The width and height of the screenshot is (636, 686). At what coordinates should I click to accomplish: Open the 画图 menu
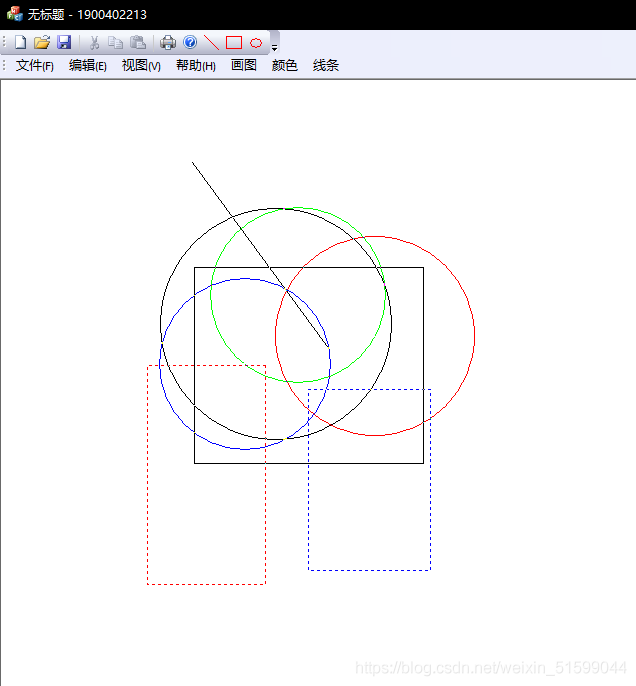244,66
